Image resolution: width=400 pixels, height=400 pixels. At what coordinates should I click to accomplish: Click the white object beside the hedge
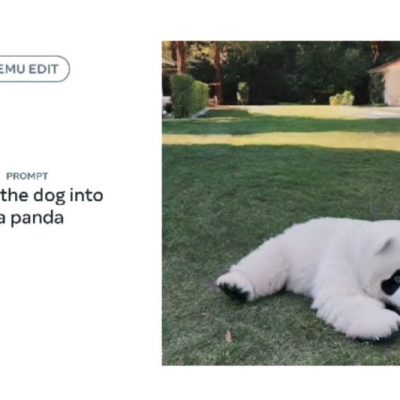(x=167, y=104)
